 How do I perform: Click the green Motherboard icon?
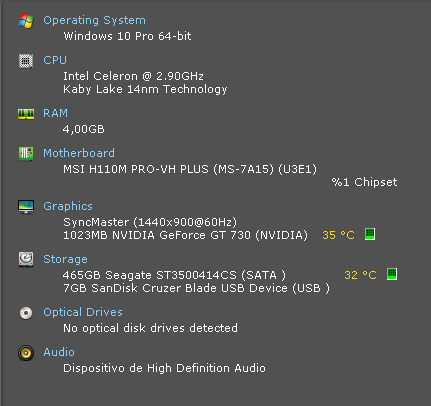coord(26,154)
